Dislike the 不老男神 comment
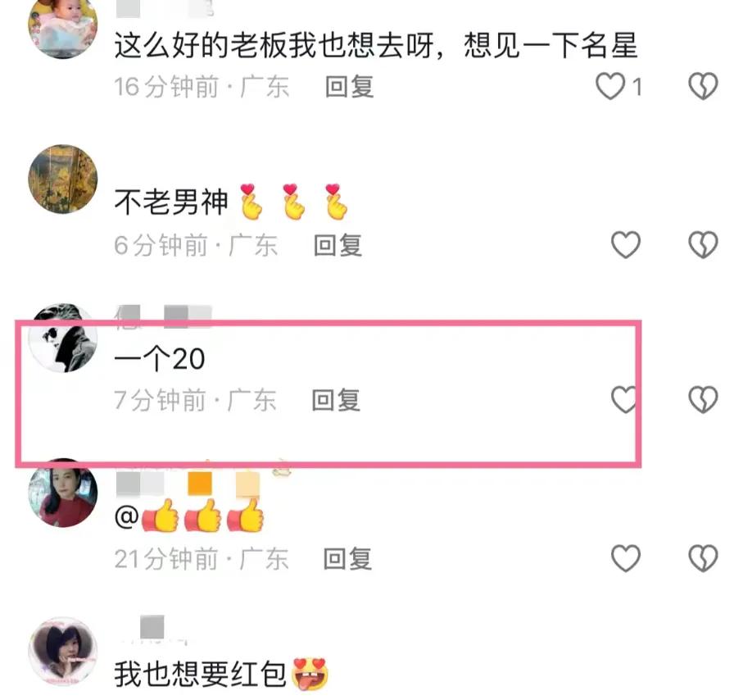The height and width of the screenshot is (700, 734). pyautogui.click(x=703, y=245)
